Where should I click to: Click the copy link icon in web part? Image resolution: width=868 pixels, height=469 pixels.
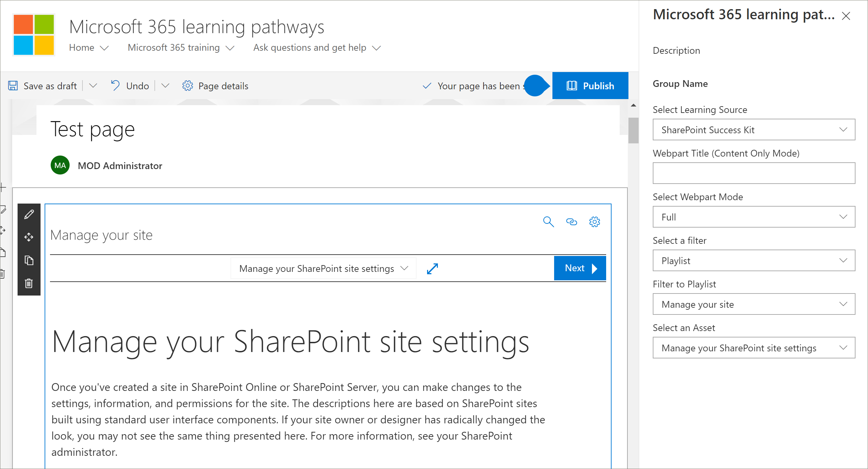pos(571,222)
